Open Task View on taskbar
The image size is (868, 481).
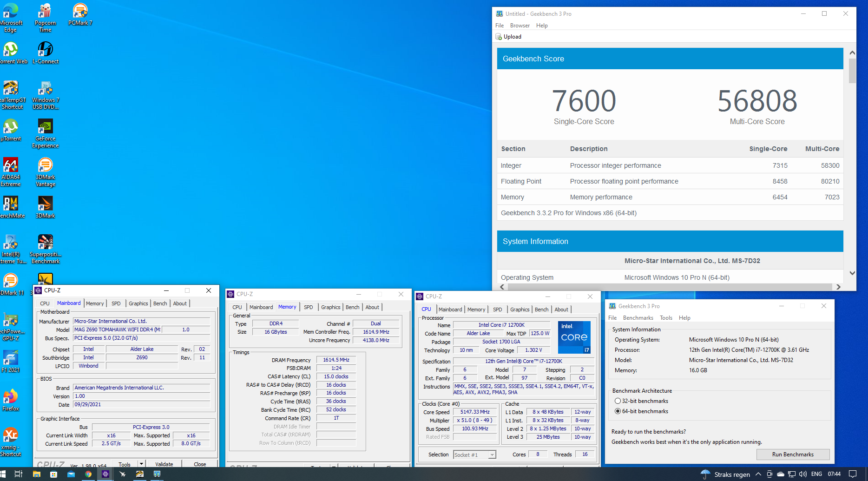[19, 474]
